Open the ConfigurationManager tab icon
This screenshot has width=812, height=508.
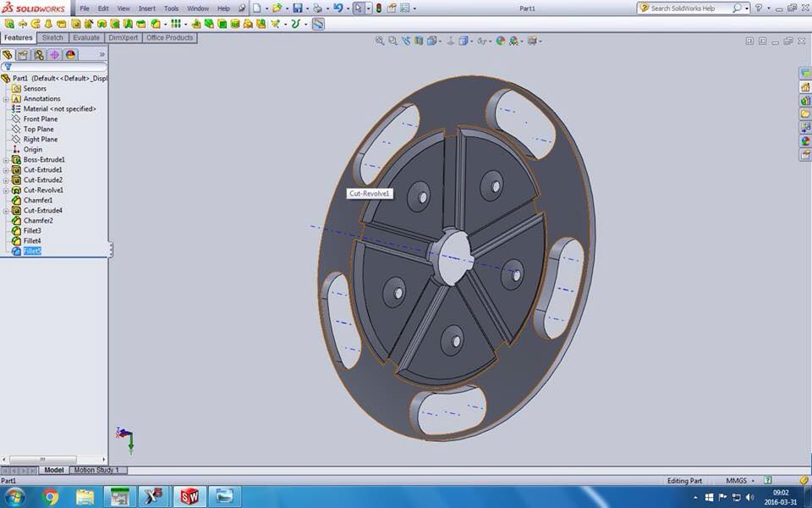click(x=39, y=54)
